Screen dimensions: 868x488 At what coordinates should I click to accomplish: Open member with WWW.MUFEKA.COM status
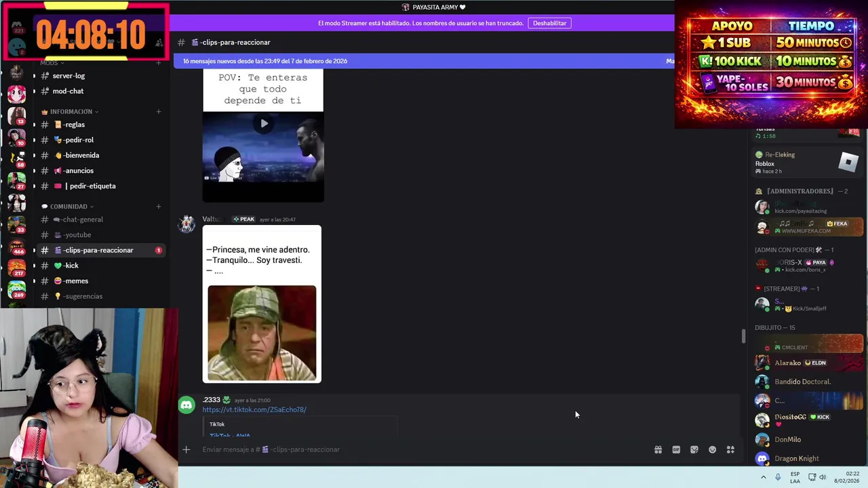point(807,226)
